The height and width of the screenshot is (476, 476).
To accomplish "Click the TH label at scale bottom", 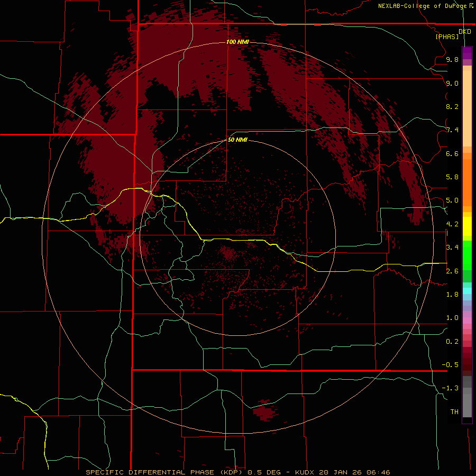I will (454, 412).
